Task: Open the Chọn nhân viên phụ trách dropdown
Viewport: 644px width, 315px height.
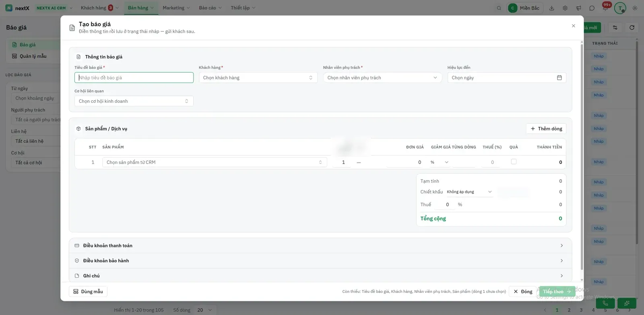Action: (x=382, y=78)
